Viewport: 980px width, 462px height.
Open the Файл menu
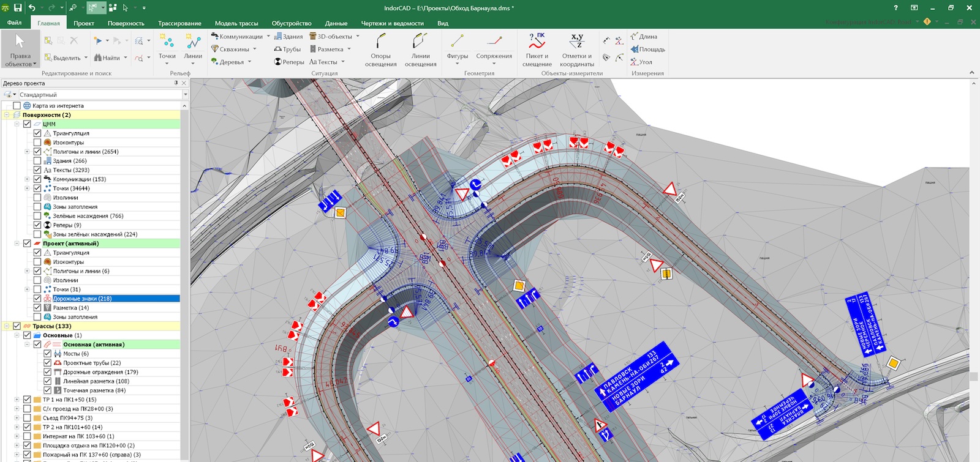pyautogui.click(x=15, y=23)
